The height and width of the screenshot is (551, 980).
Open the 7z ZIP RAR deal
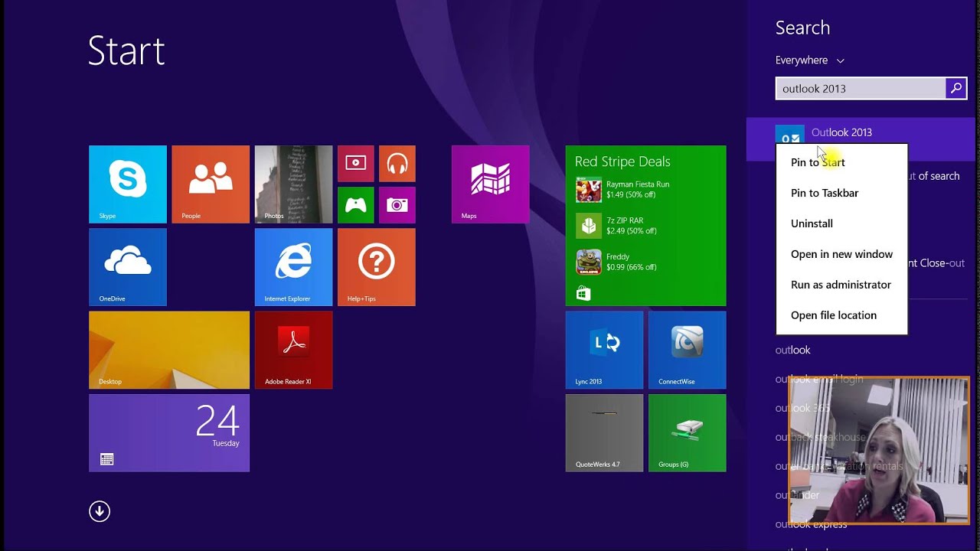(x=617, y=226)
